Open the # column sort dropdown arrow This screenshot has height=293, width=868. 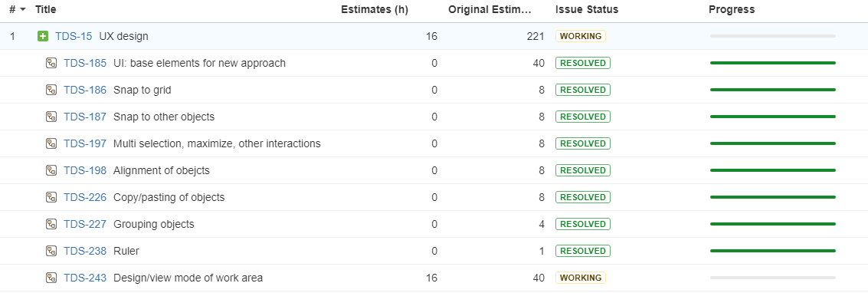(x=23, y=9)
